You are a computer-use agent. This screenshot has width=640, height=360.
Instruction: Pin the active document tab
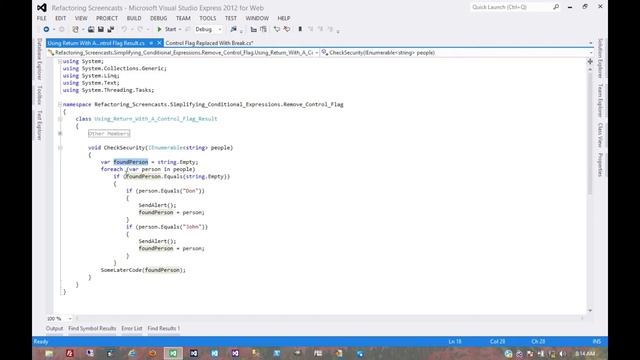[151, 43]
